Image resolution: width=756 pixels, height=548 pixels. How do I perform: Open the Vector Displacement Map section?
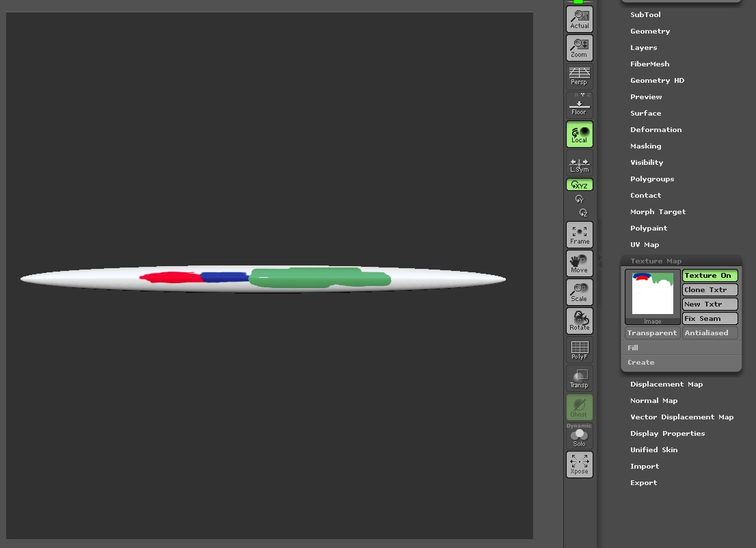(681, 417)
